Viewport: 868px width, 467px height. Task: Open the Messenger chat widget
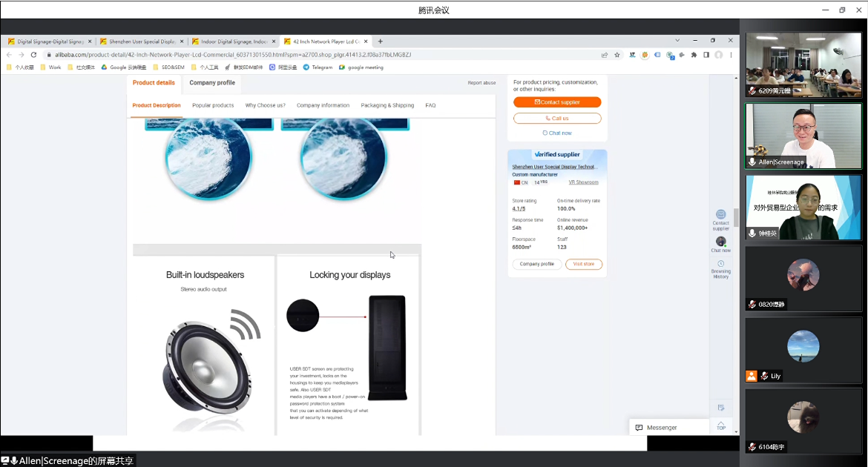tap(660, 427)
